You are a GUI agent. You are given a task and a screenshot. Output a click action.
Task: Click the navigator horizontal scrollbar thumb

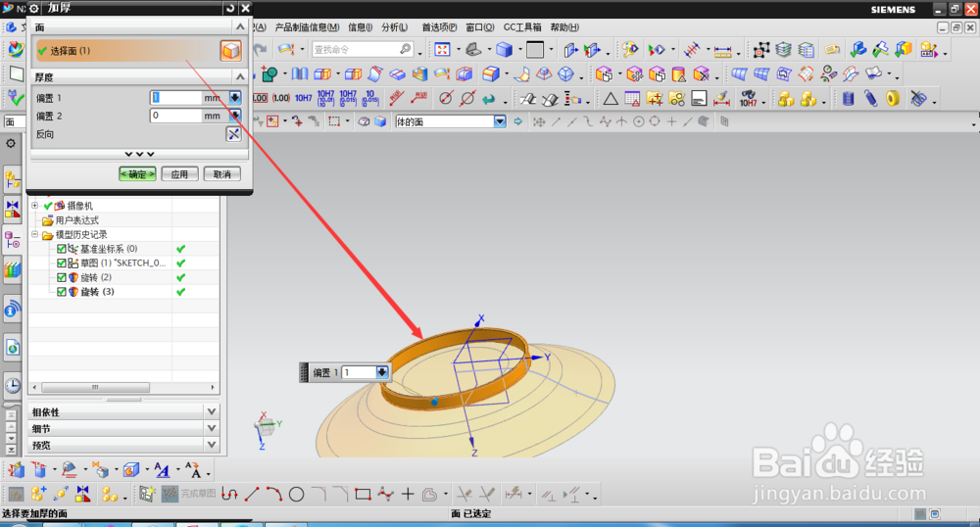coord(95,387)
